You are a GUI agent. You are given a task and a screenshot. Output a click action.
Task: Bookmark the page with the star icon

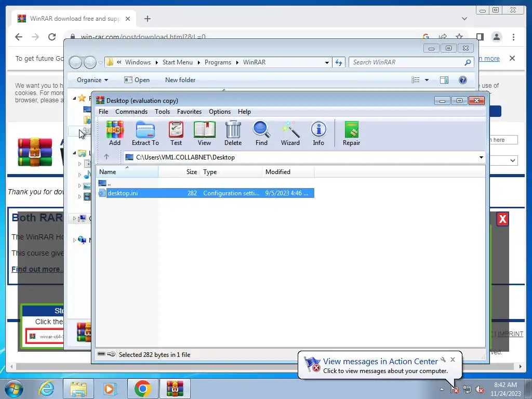click(x=459, y=37)
